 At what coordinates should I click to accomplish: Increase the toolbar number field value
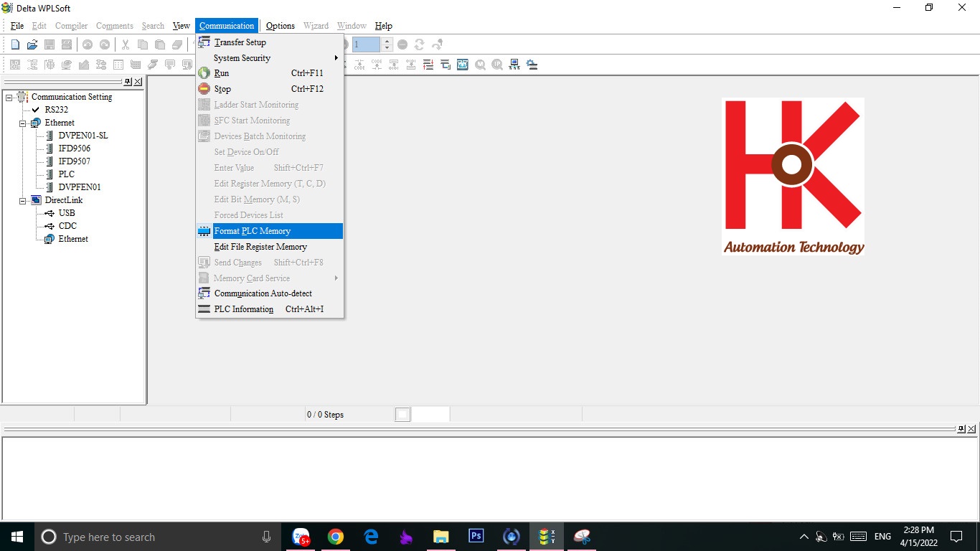387,41
